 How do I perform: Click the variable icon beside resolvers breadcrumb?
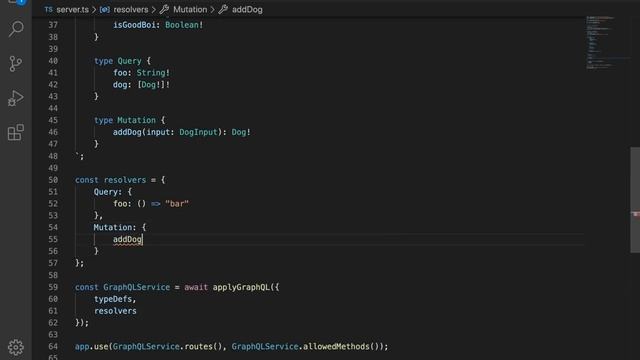click(104, 9)
